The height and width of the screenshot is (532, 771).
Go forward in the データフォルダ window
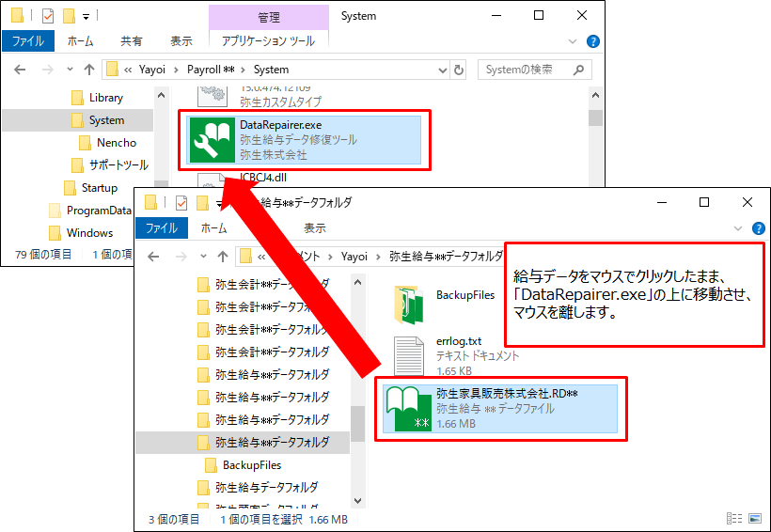[181, 257]
